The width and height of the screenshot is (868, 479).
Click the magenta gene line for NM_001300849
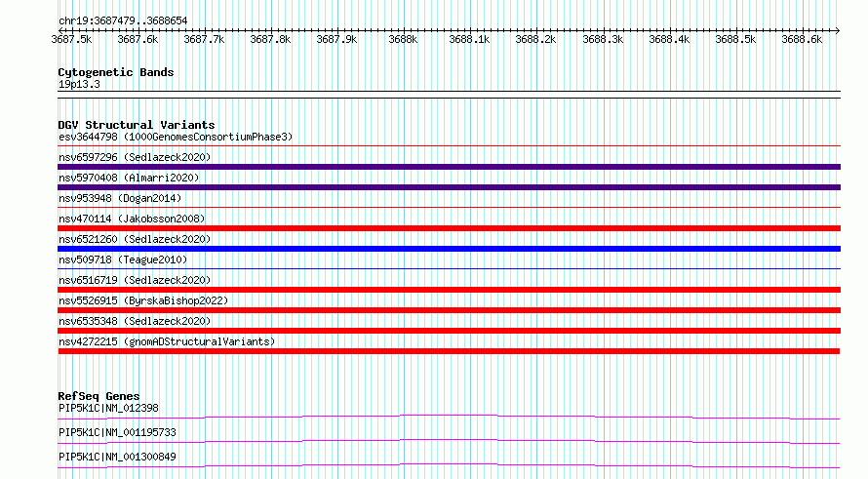(449, 465)
